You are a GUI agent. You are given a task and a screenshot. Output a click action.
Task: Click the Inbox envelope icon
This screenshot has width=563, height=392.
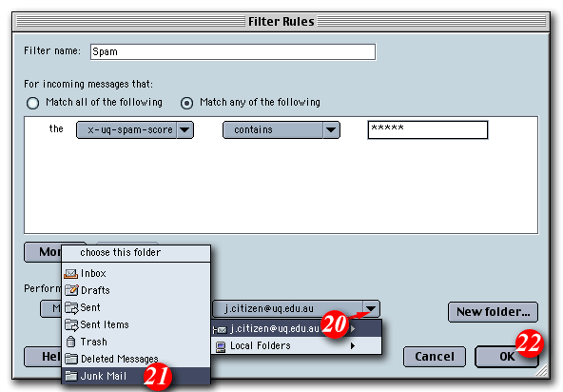[70, 274]
